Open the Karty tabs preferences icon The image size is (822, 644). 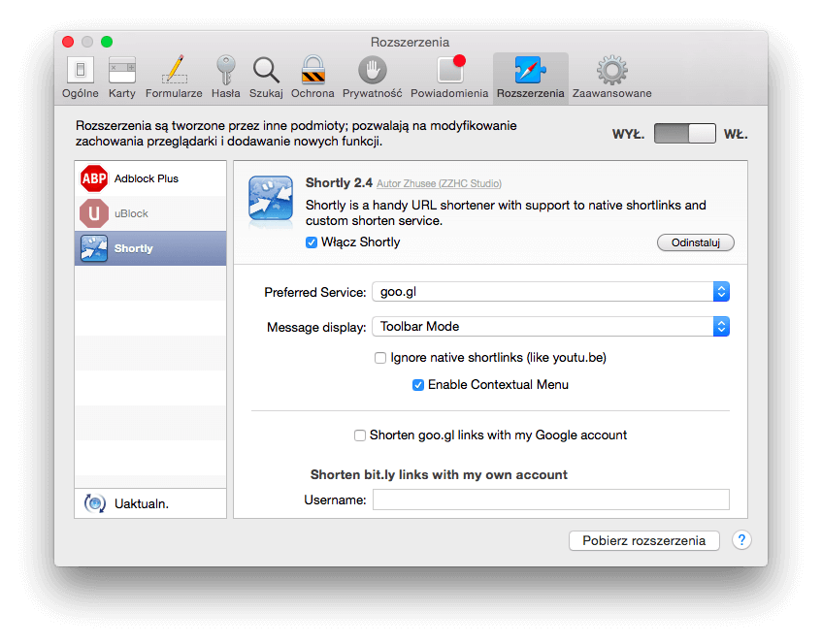(x=122, y=70)
